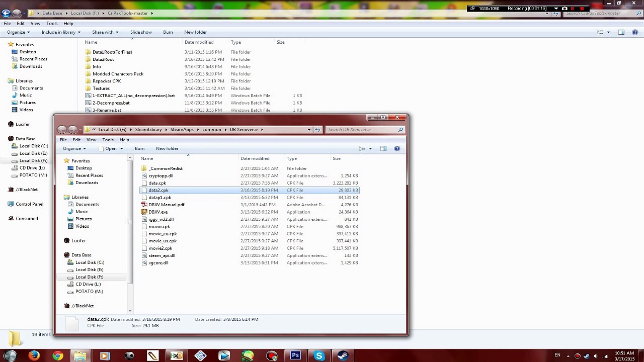Click Burn in DB Xenoverse toolbar

tap(139, 148)
